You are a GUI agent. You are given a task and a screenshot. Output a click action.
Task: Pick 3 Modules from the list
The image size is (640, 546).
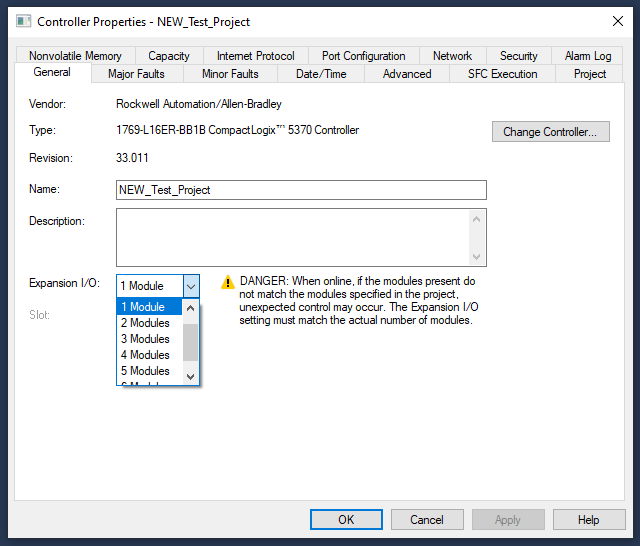click(149, 339)
